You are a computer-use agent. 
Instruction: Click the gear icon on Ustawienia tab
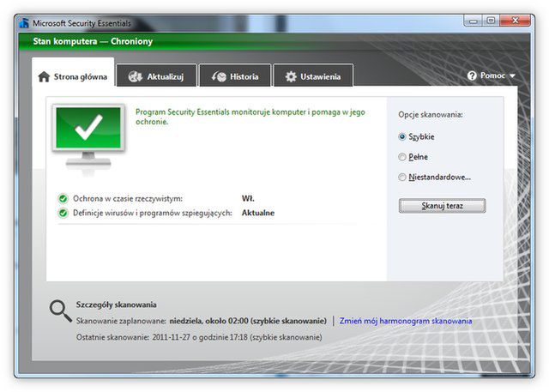[x=291, y=76]
